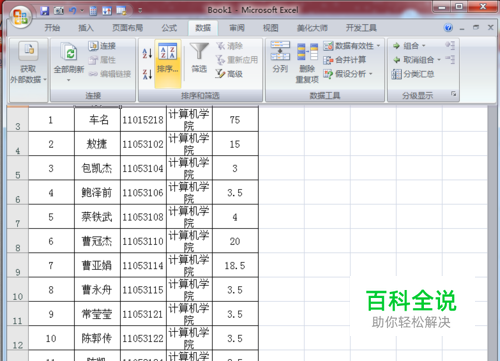Select cell with name 曹永舟
500x361 pixels.
(x=97, y=289)
